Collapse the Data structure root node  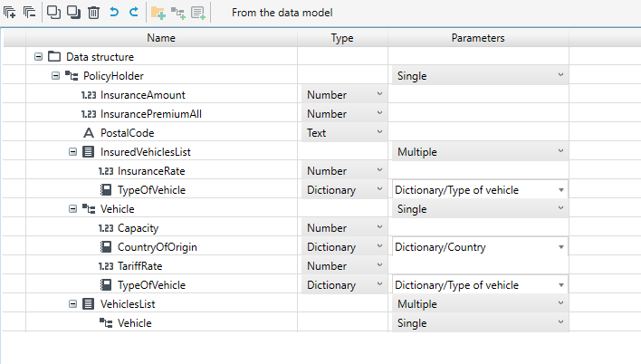(38, 56)
